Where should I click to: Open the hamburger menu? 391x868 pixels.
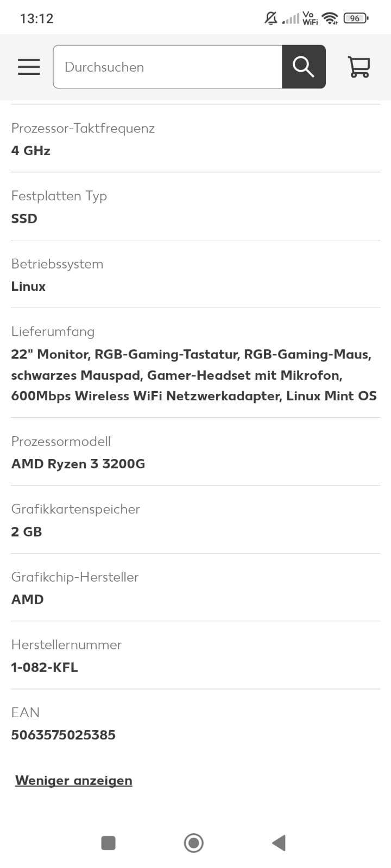[29, 67]
